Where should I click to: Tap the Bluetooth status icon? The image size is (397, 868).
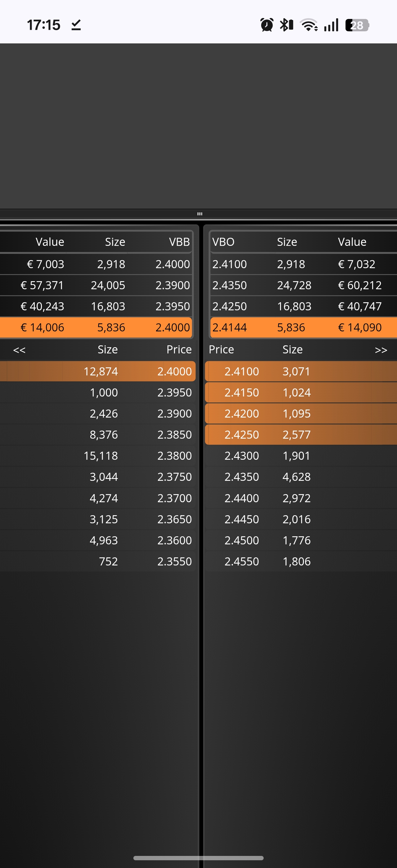coord(287,25)
